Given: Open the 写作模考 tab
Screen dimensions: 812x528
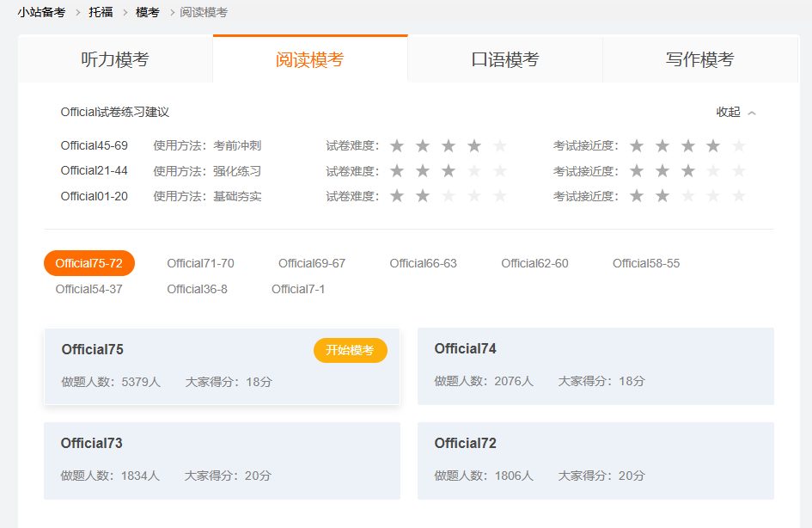Looking at the screenshot, I should coord(699,59).
